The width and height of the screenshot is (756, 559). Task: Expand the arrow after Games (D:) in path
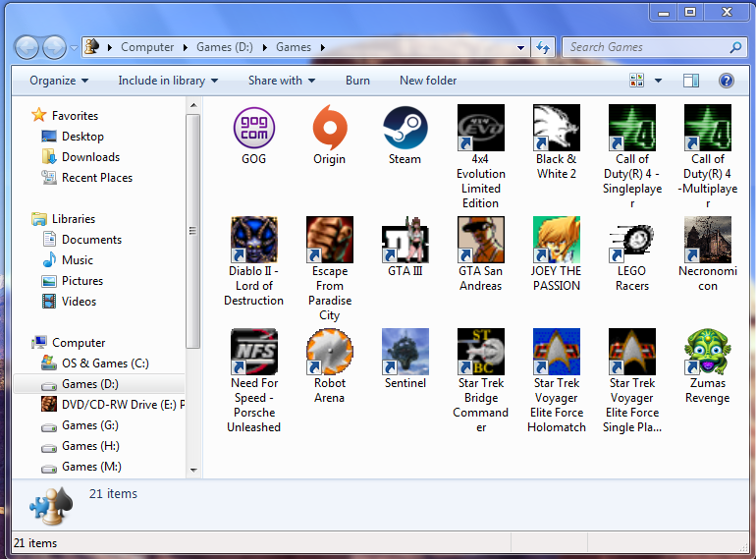pyautogui.click(x=265, y=47)
